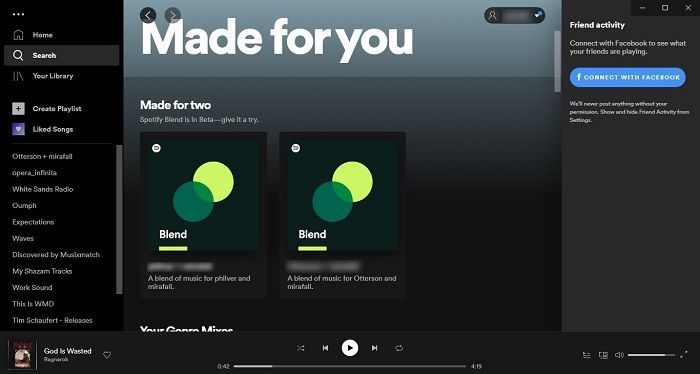700x374 pixels.
Task: Open This Is WMD playlist
Action: [x=33, y=304]
